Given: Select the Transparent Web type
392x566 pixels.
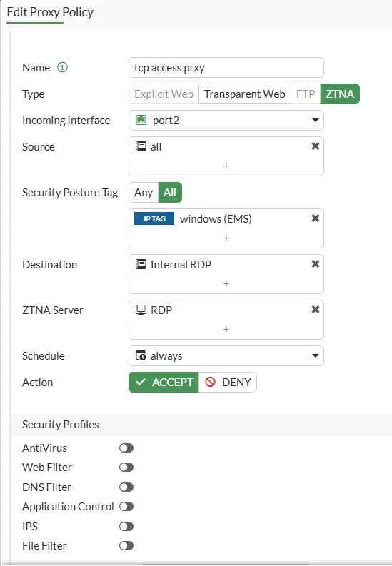Looking at the screenshot, I should coord(245,94).
